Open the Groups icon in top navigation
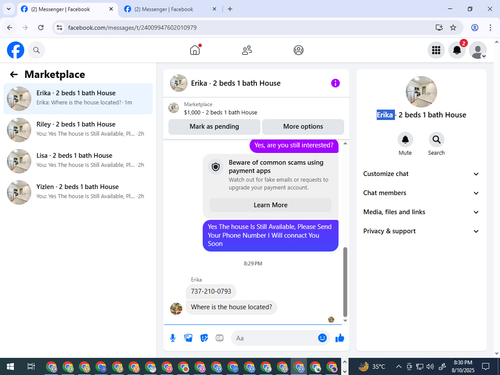This screenshot has width=500, height=375. click(298, 50)
